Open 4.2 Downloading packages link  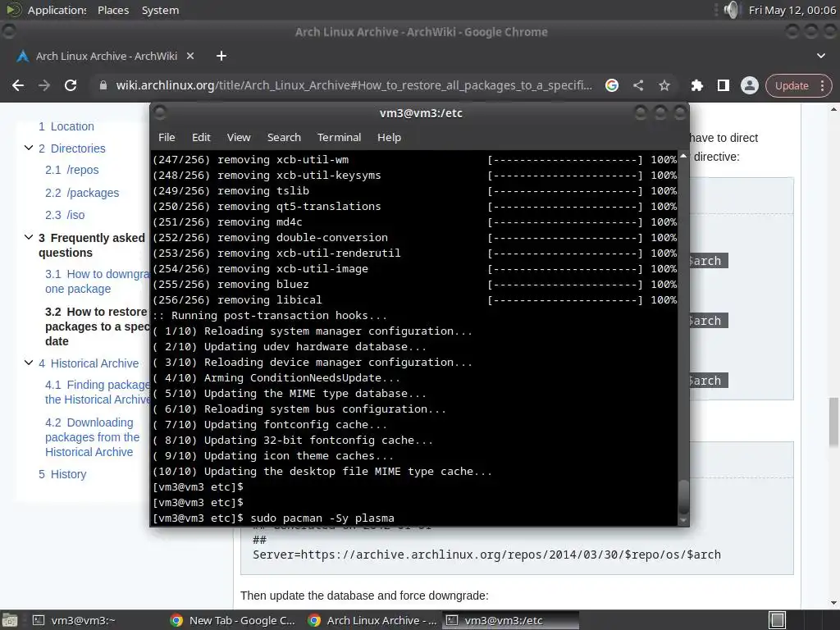[92, 437]
